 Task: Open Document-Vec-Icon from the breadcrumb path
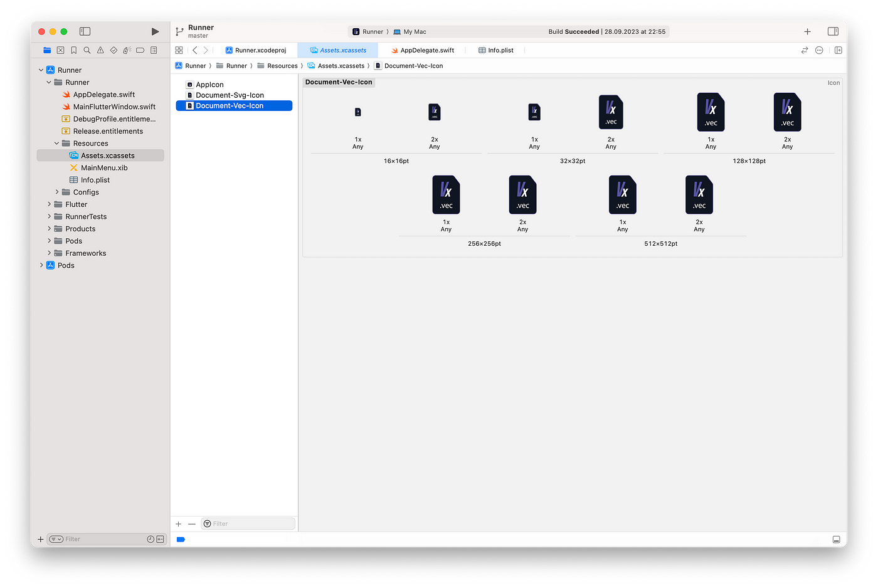click(x=413, y=65)
